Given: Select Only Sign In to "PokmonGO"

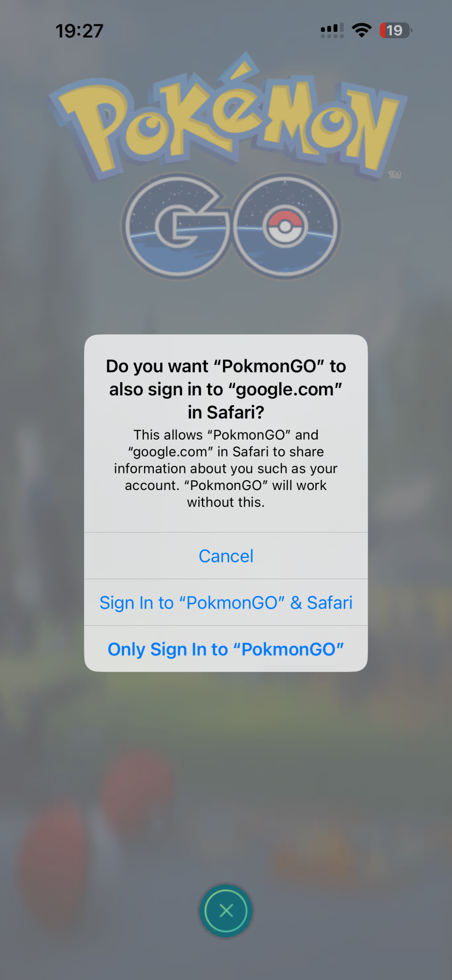Looking at the screenshot, I should click(226, 649).
